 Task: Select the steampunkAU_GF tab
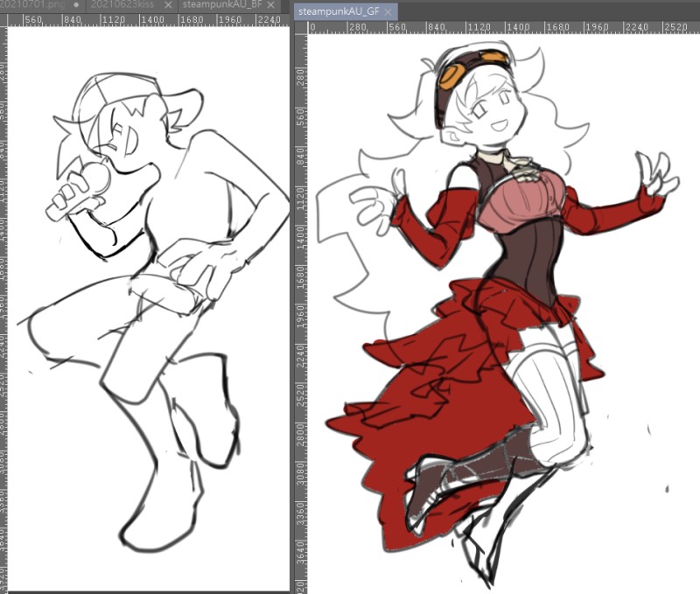pos(339,12)
